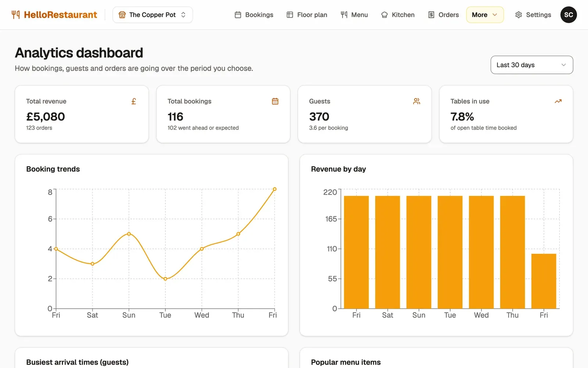Click the short Fri bar in Revenue by day
Viewport: 588px width, 368px height.
click(x=544, y=281)
